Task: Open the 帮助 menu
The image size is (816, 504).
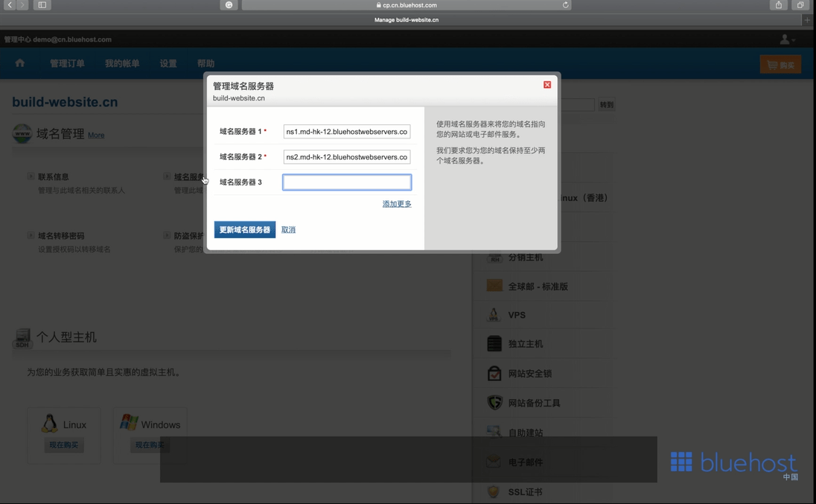Action: 205,63
